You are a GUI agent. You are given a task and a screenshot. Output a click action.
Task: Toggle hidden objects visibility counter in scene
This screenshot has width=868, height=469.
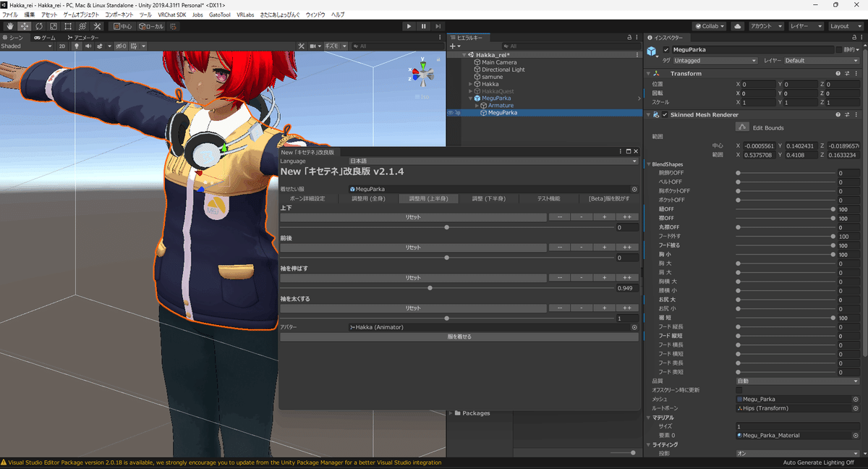pyautogui.click(x=122, y=46)
